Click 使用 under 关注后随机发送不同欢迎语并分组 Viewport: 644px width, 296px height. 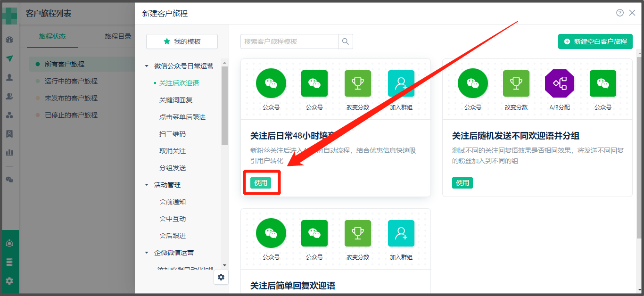click(x=462, y=183)
